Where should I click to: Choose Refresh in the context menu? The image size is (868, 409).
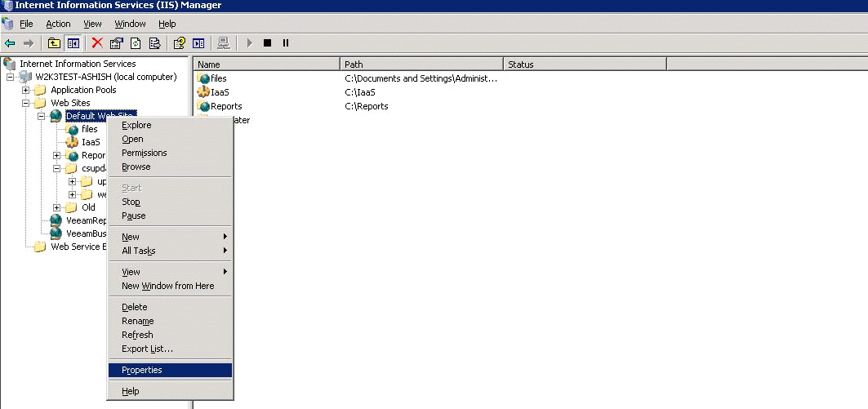pos(170,335)
